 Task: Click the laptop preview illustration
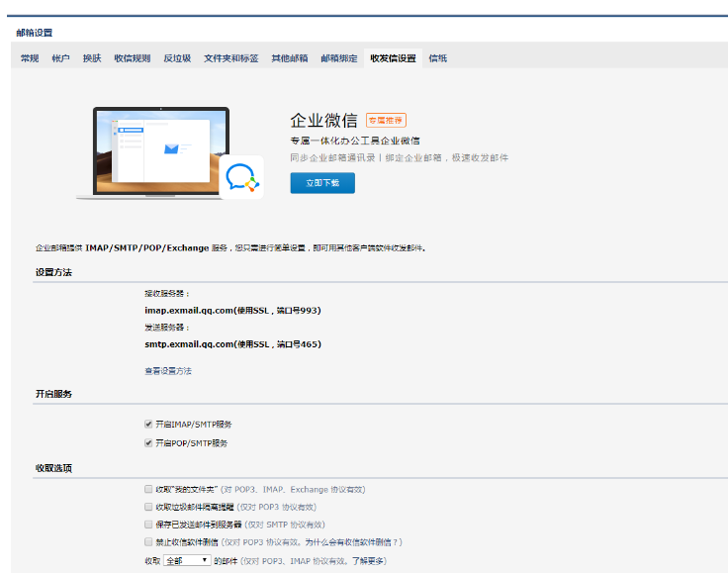[x=156, y=151]
